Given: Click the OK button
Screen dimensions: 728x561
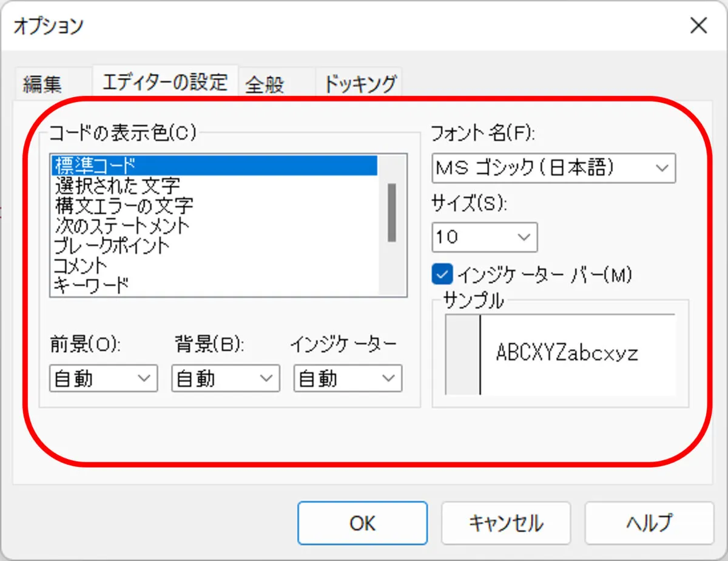Looking at the screenshot, I should 362,523.
